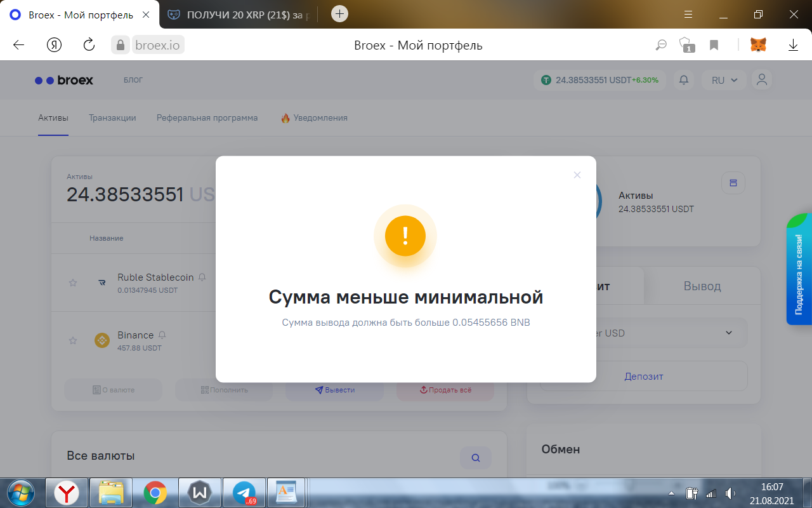Click the magnifier icon in the address bar

coord(661,45)
